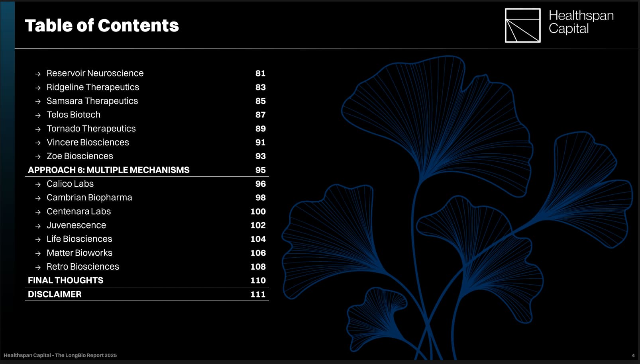This screenshot has height=364, width=640.
Task: Click the Healthspan Capital logo text
Action: pyautogui.click(x=581, y=22)
